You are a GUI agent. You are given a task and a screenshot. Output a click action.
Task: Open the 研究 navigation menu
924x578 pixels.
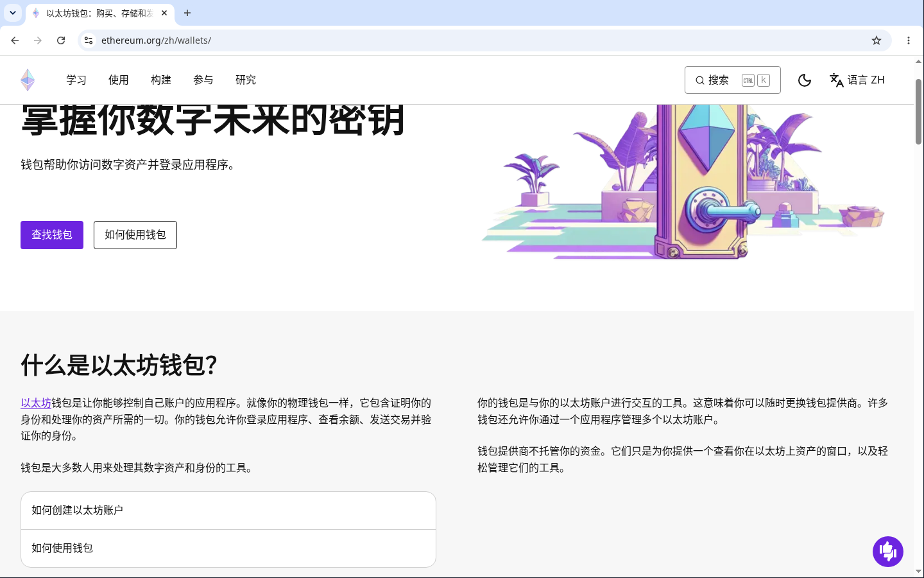click(246, 80)
